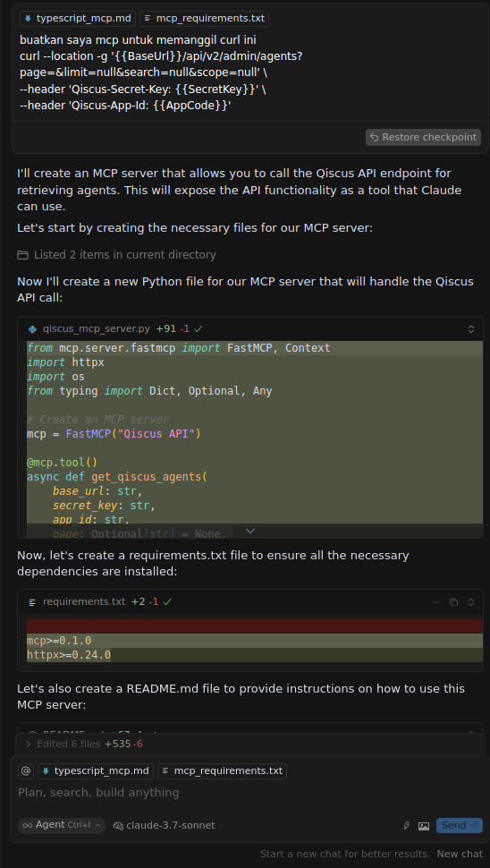Open the Agent mode dropdown

coord(62,825)
